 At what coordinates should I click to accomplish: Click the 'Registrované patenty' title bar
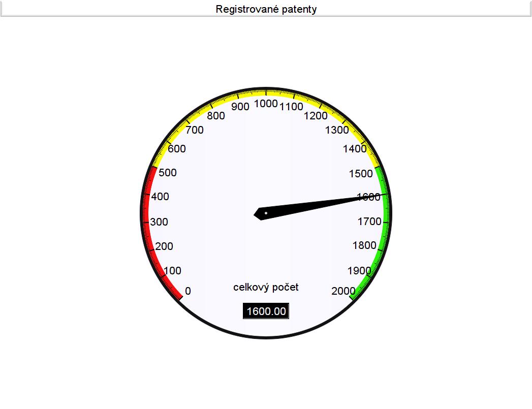click(266, 9)
